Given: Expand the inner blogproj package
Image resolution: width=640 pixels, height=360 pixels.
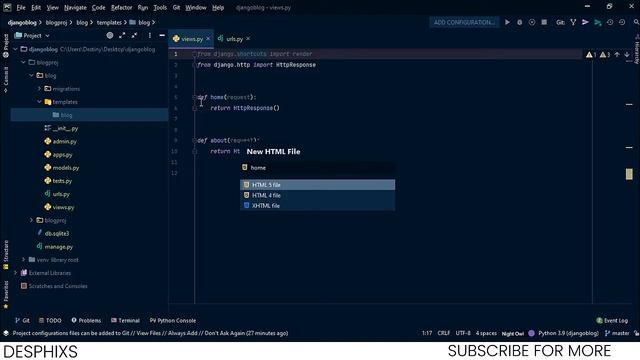Looking at the screenshot, I should coord(31,220).
